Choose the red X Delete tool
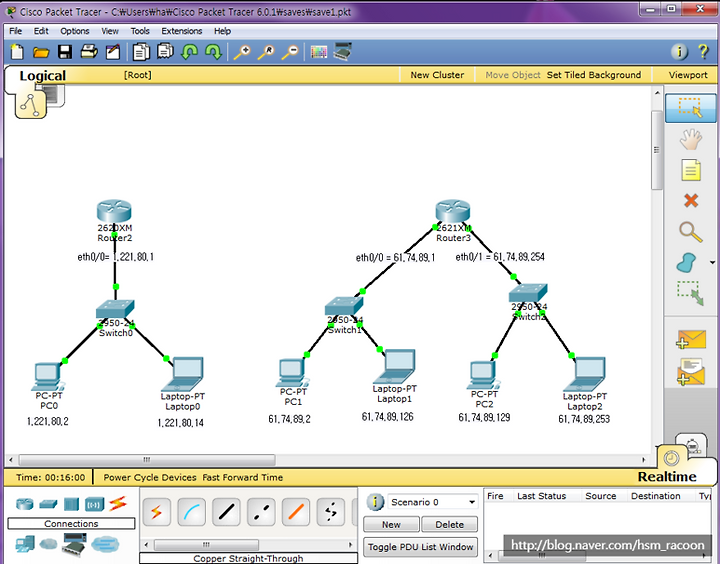Viewport: 720px width, 564px height. click(691, 200)
